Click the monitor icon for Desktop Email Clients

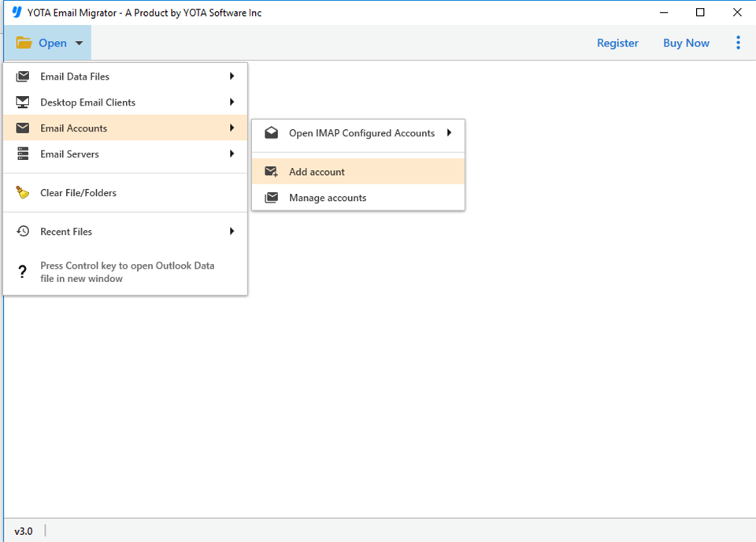point(22,102)
